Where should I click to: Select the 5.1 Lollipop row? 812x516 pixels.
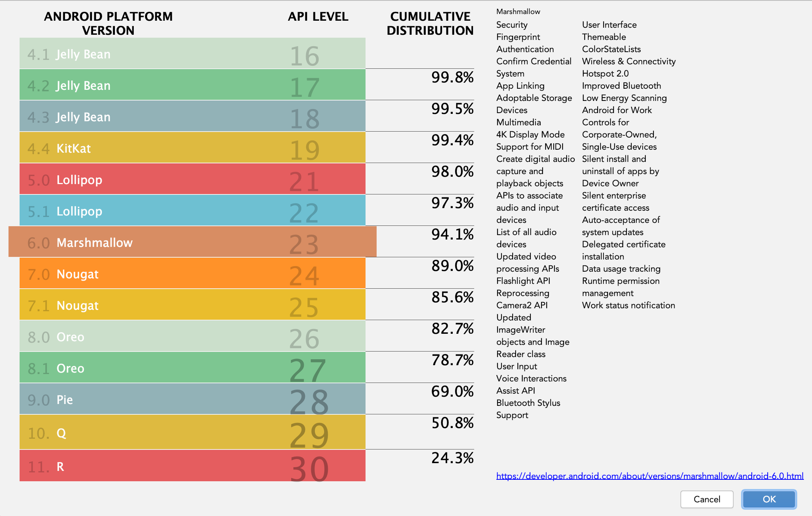(192, 210)
